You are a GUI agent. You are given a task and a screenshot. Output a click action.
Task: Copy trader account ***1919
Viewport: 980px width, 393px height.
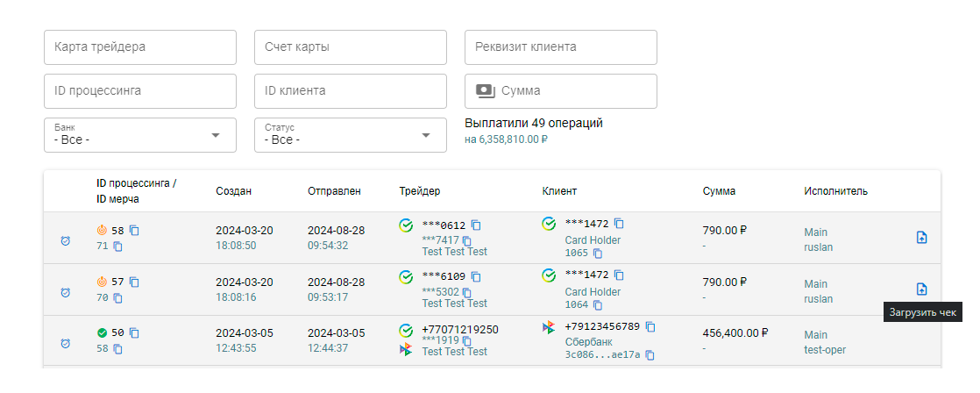point(467,341)
